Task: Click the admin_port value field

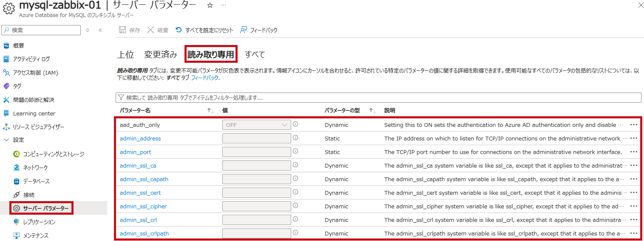Action: pos(257,152)
